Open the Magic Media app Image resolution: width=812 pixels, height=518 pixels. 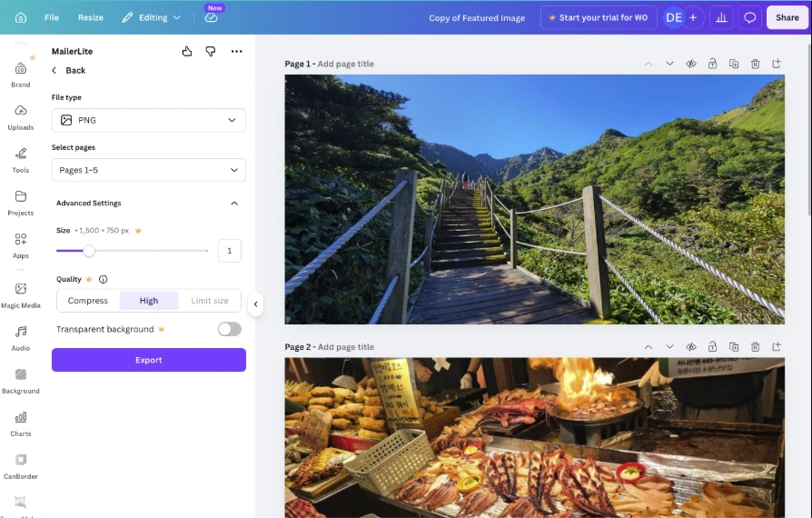[x=21, y=295]
